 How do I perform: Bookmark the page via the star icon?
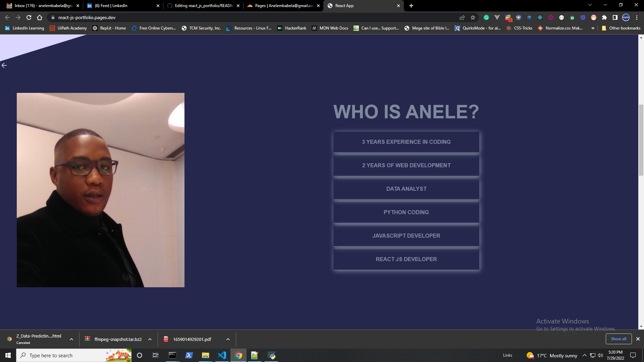click(473, 17)
